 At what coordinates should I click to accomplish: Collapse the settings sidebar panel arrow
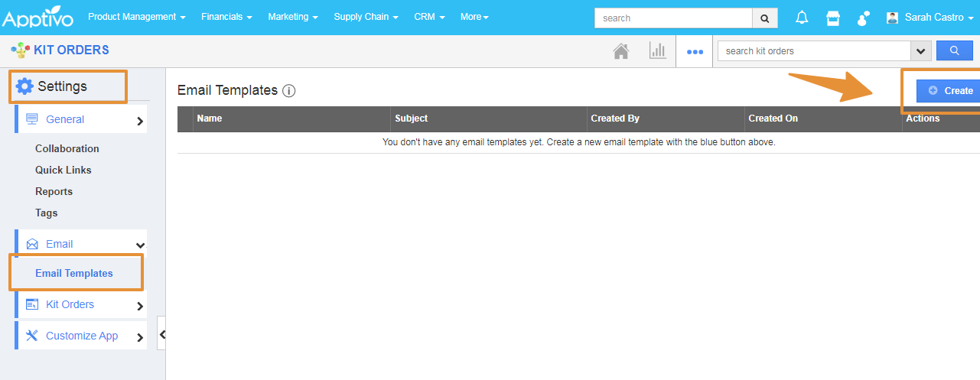[x=161, y=334]
